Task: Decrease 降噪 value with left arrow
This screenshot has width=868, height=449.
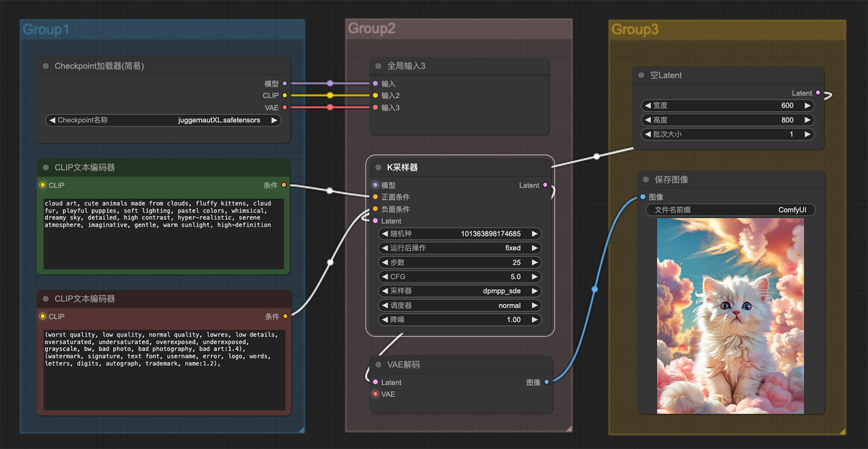Action: (385, 319)
